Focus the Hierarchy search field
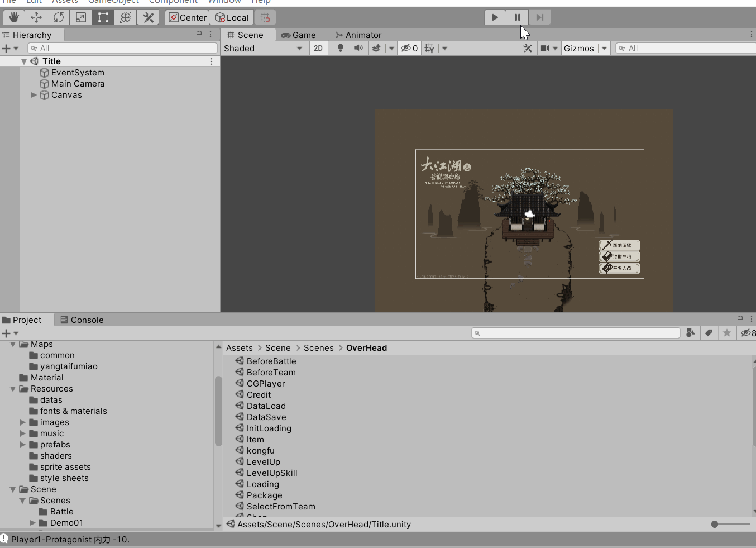The image size is (756, 548). tap(122, 48)
